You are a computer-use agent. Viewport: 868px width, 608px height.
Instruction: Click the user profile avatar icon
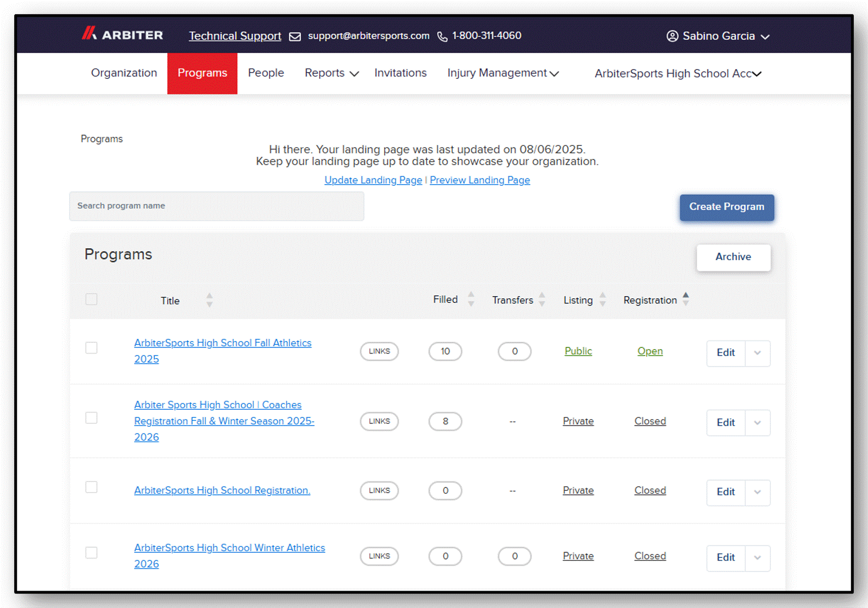[x=672, y=36]
